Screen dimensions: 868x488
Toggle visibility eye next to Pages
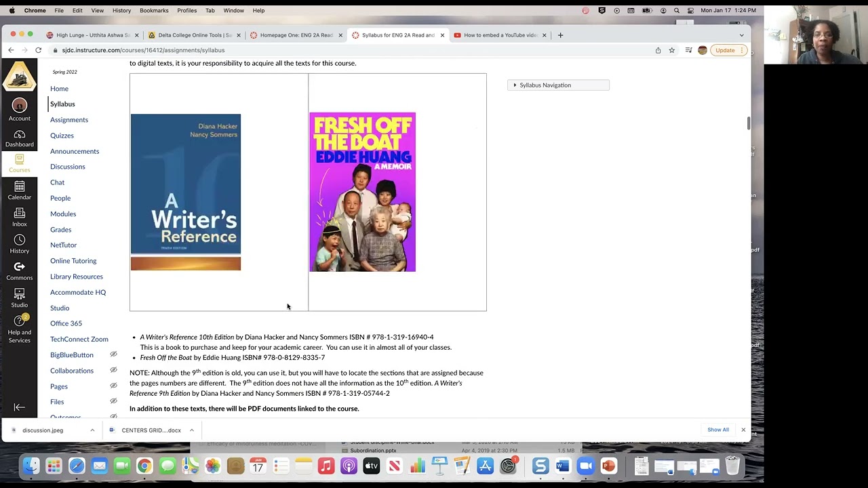(113, 386)
